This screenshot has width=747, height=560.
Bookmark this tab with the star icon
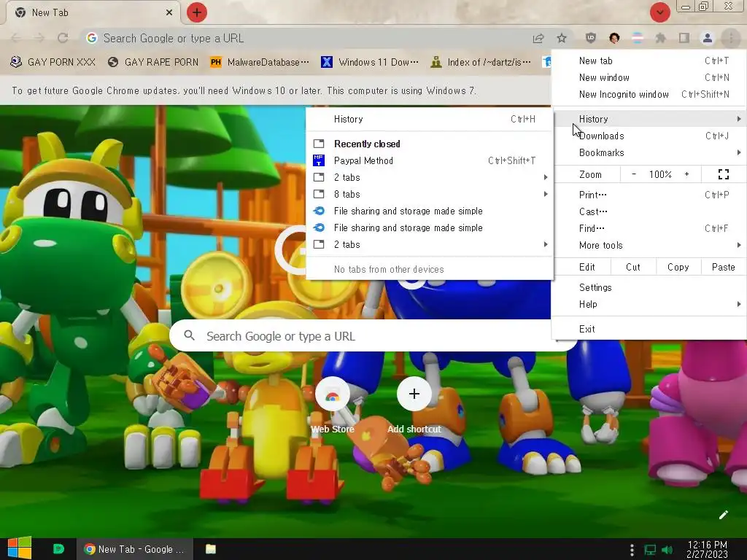click(x=562, y=39)
